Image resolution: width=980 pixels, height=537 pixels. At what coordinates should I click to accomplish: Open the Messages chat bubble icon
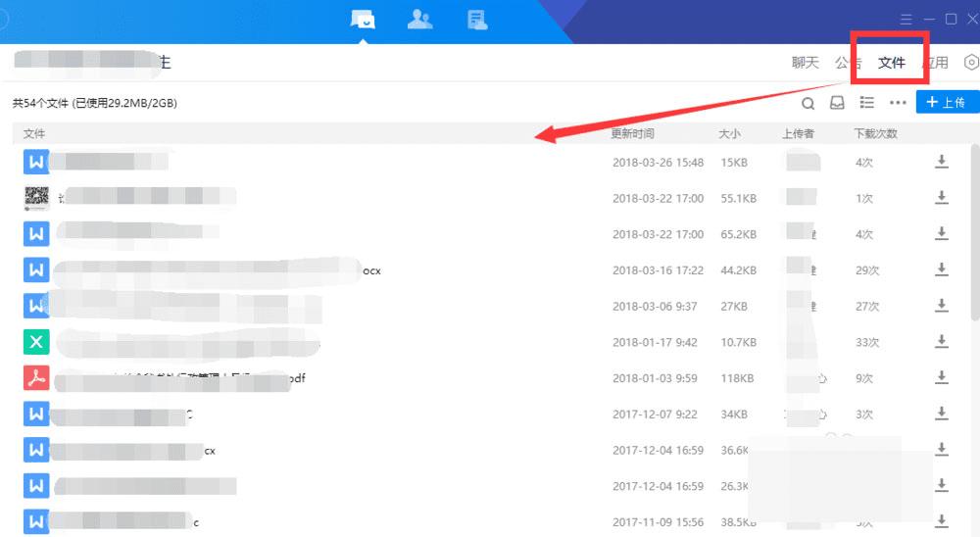coord(363,20)
